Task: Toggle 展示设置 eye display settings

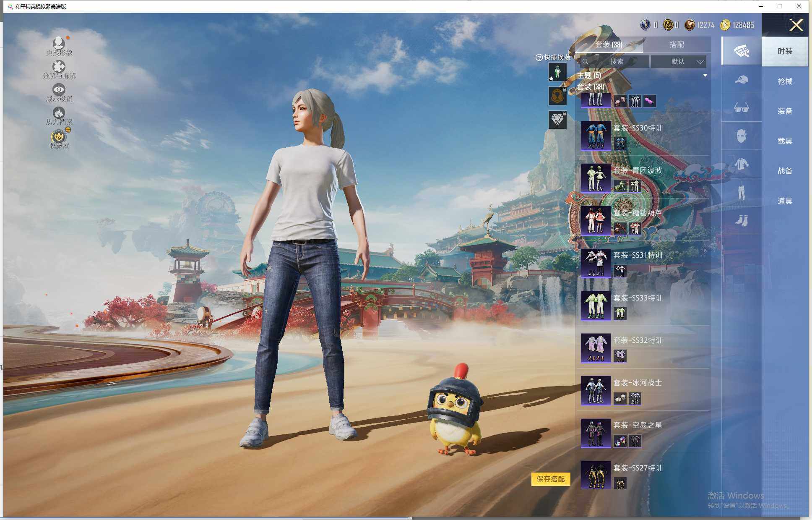Action: [x=59, y=90]
